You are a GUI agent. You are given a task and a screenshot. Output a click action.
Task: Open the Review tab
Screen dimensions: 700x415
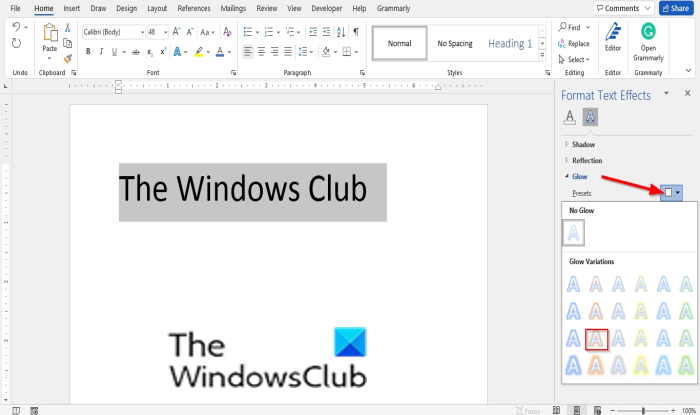pyautogui.click(x=267, y=8)
